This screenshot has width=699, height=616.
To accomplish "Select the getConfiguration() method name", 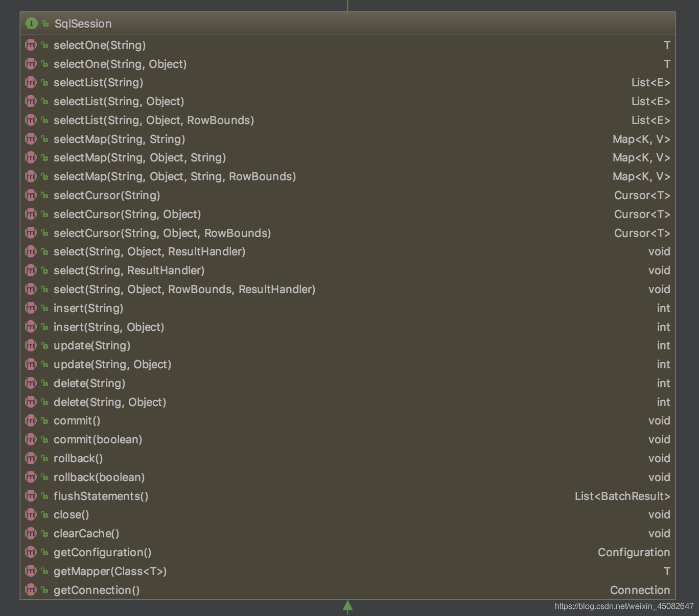I will click(x=102, y=552).
